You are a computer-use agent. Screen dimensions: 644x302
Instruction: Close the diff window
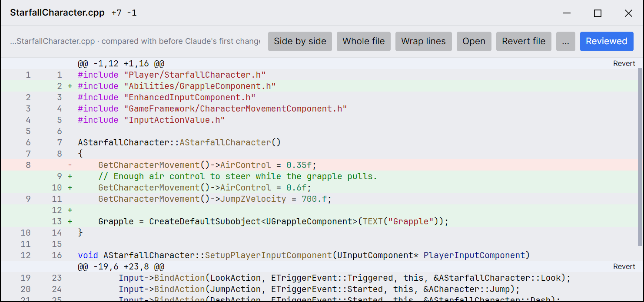[628, 13]
